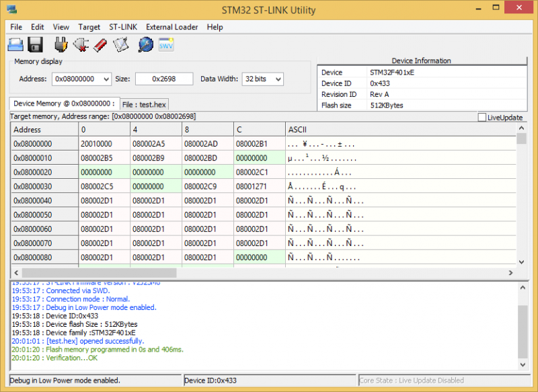This screenshot has width=538, height=392.
Task: Click the ST-LINK firmware update globe icon
Action: [x=146, y=44]
